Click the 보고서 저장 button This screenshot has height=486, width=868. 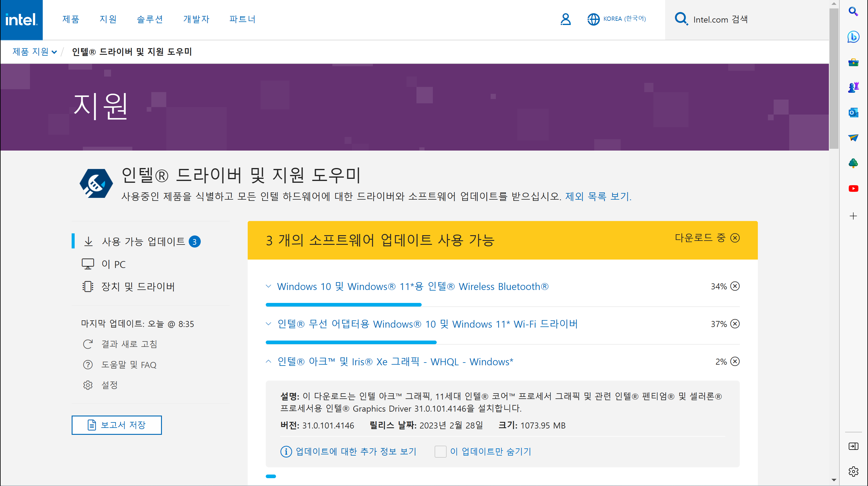[x=116, y=425]
